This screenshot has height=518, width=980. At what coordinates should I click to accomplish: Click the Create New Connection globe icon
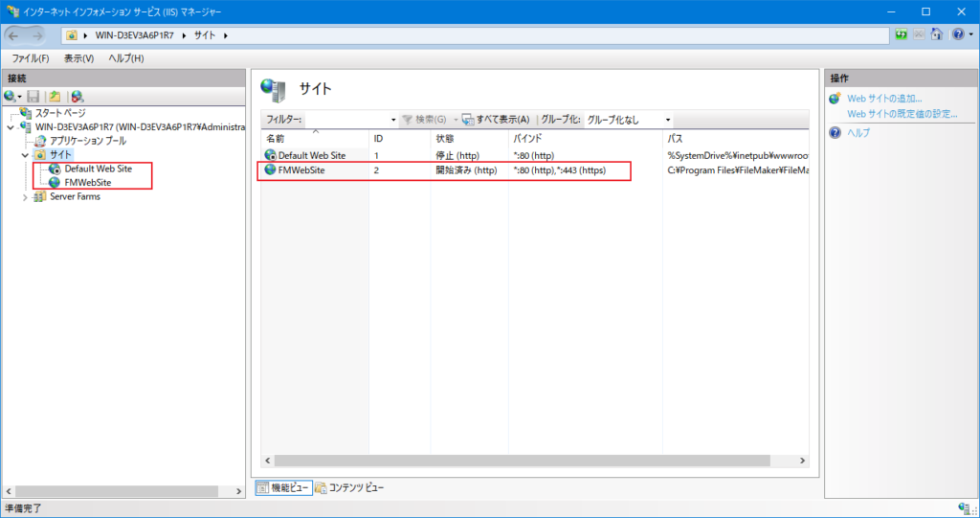tap(11, 96)
